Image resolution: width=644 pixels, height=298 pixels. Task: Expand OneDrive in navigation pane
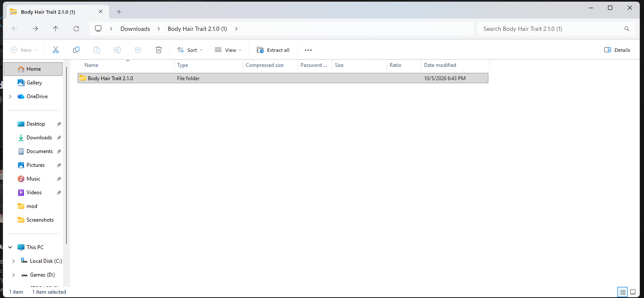[10, 96]
